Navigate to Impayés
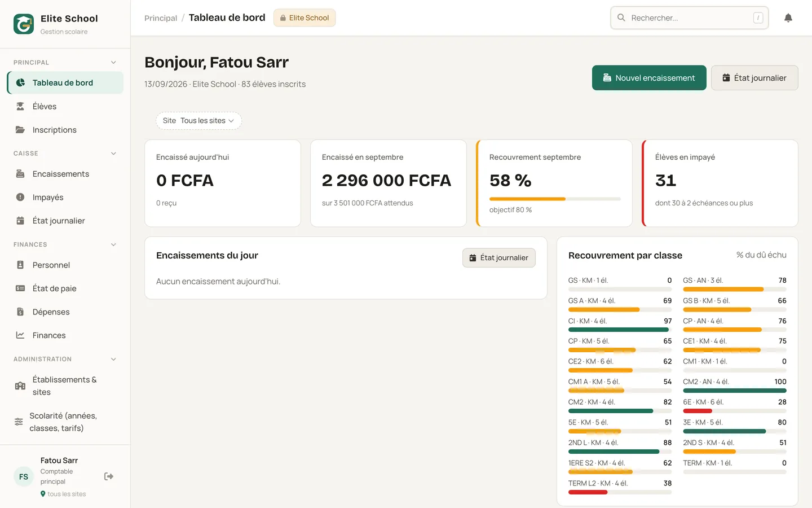 tap(65, 198)
